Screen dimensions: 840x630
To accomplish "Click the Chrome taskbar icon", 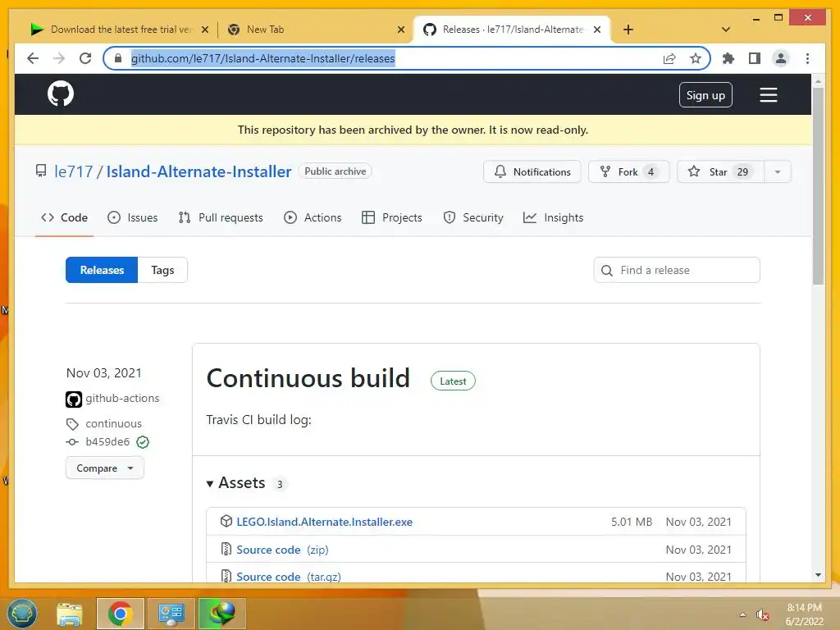I will (121, 614).
